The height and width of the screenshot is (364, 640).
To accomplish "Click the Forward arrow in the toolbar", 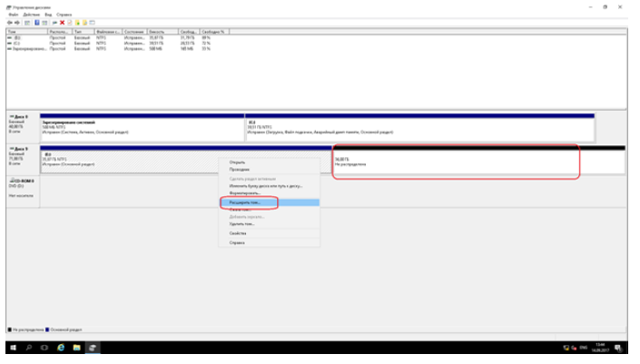I will [x=16, y=21].
